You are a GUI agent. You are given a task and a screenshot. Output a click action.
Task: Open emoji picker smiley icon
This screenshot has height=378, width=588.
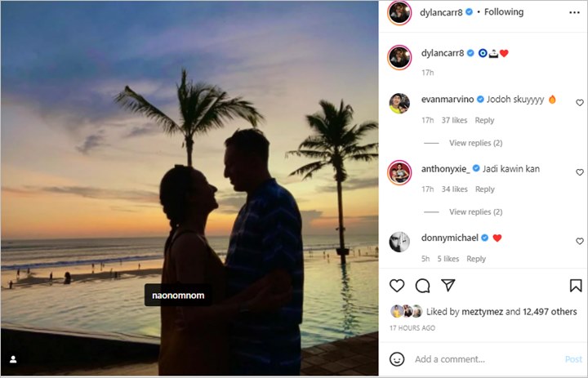(397, 359)
